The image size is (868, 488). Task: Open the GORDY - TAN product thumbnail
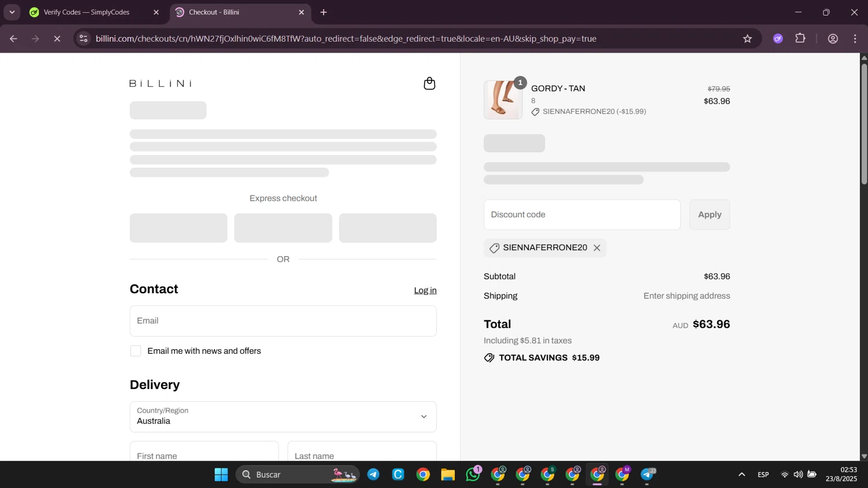(x=503, y=100)
